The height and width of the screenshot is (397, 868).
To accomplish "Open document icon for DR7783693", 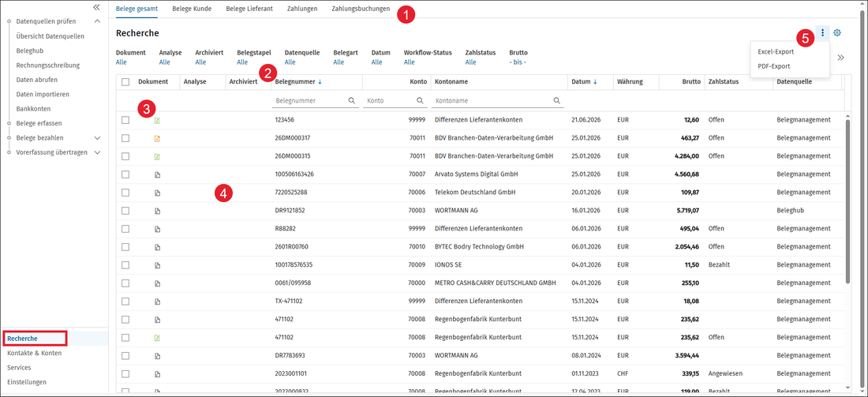I will pyautogui.click(x=157, y=355).
